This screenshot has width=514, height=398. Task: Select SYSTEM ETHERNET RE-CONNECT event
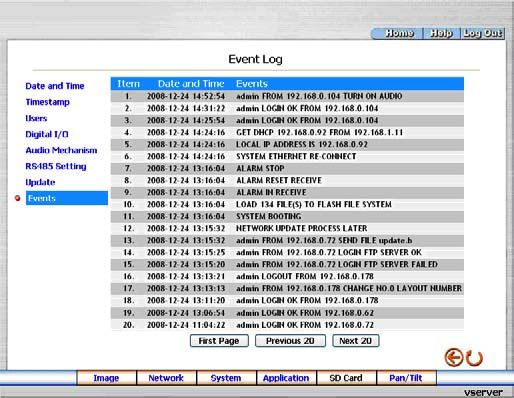pos(287,156)
